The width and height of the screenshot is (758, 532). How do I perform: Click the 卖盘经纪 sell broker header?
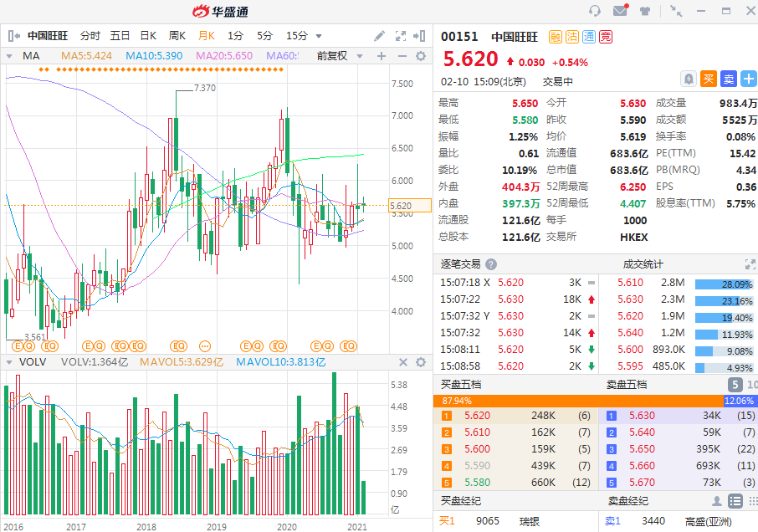tap(628, 501)
